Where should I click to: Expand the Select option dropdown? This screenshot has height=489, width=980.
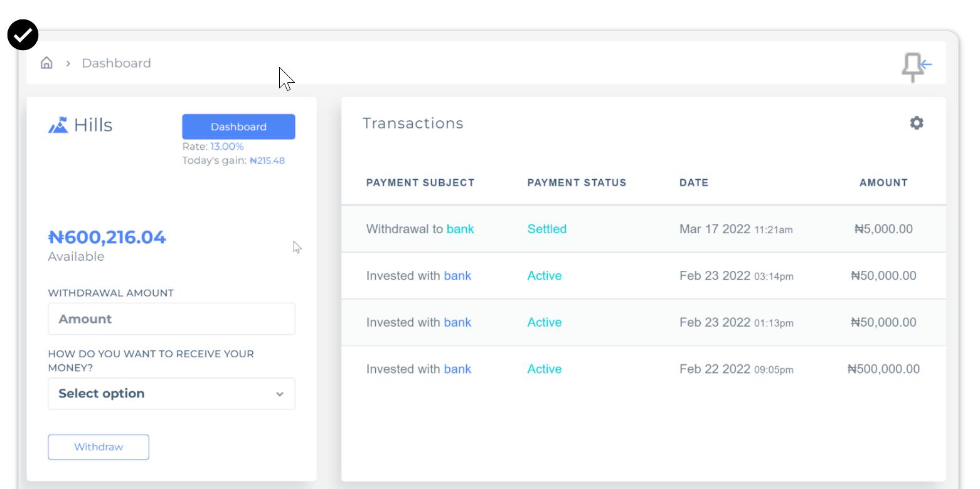tap(171, 394)
